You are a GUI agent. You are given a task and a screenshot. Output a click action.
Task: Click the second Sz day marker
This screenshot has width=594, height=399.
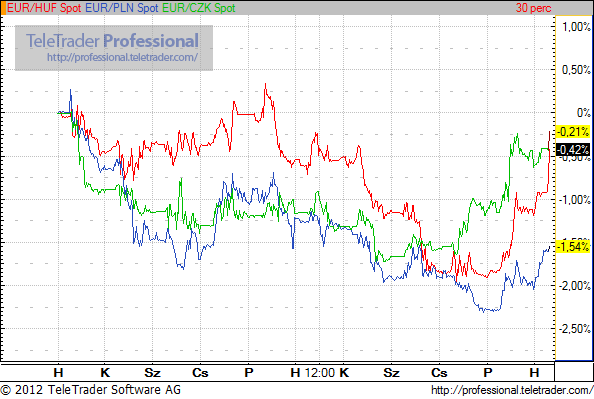click(x=391, y=373)
